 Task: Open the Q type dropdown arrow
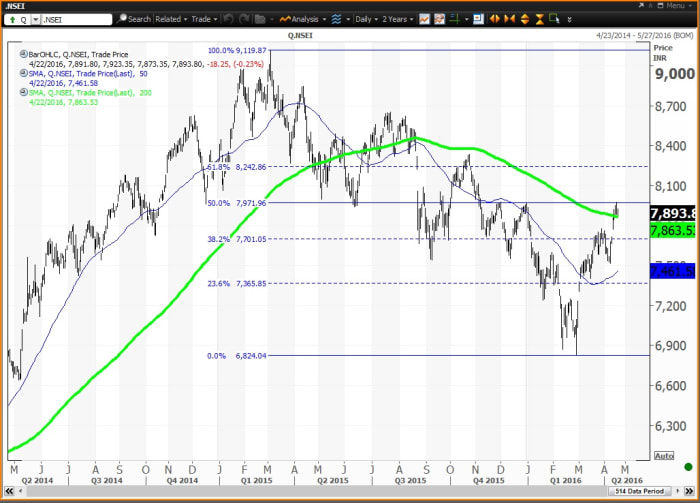tap(35, 20)
